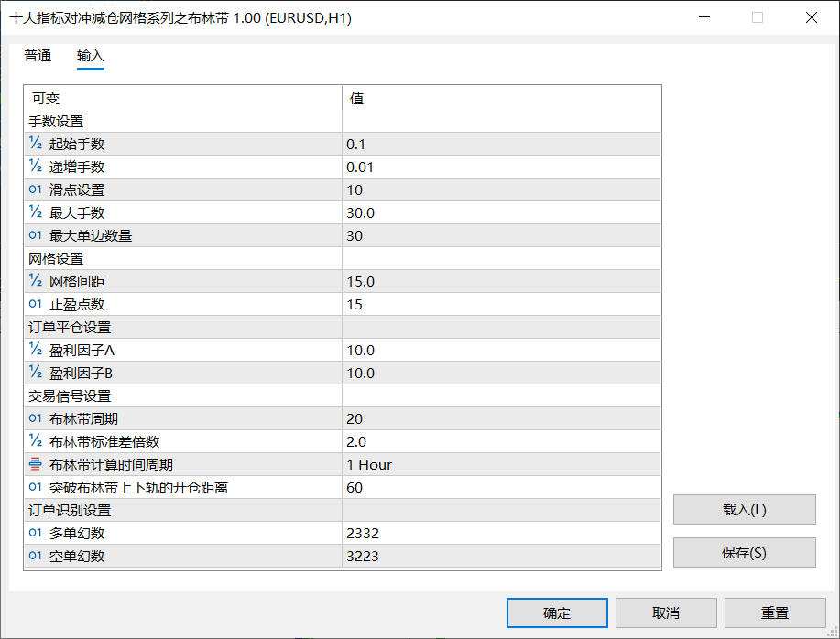Select the 多单幻数 parameter name
Image resolution: width=840 pixels, height=639 pixels.
(77, 533)
